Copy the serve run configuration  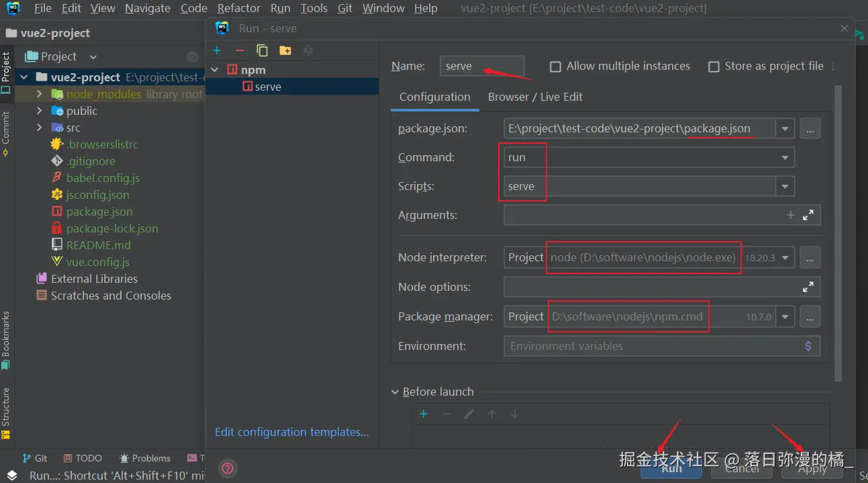point(262,50)
